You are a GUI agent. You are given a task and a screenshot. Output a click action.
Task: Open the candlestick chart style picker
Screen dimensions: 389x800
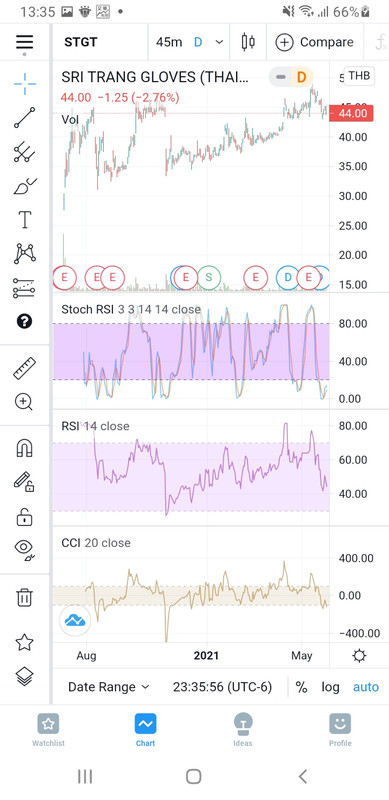point(248,42)
